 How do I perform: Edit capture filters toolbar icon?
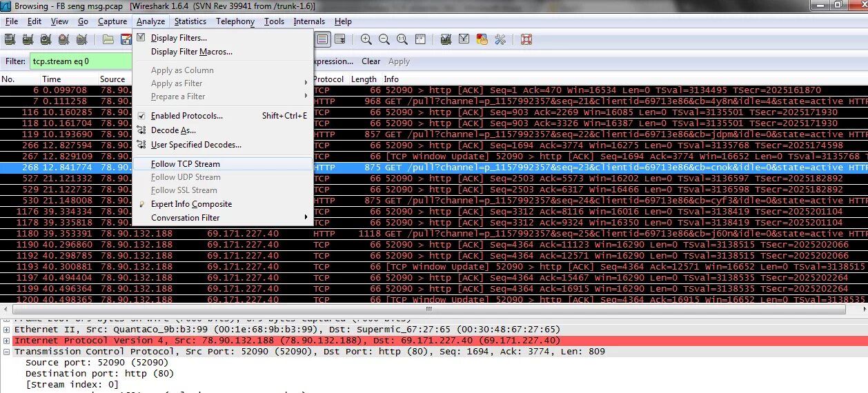(x=446, y=39)
